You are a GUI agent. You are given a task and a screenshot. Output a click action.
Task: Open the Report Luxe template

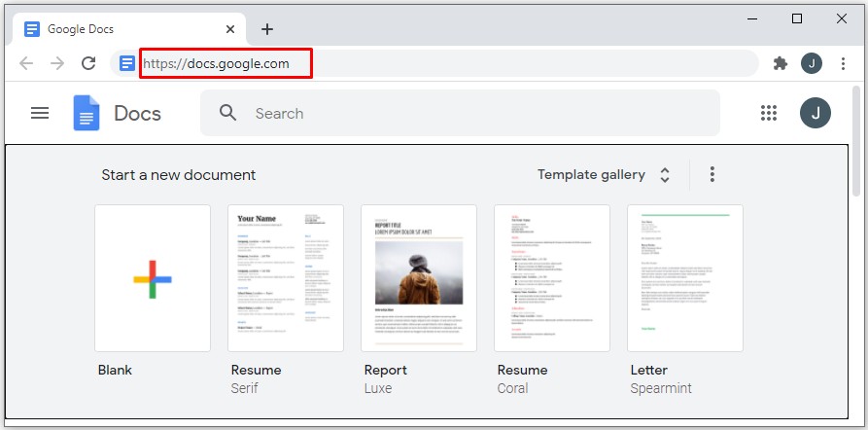point(419,278)
